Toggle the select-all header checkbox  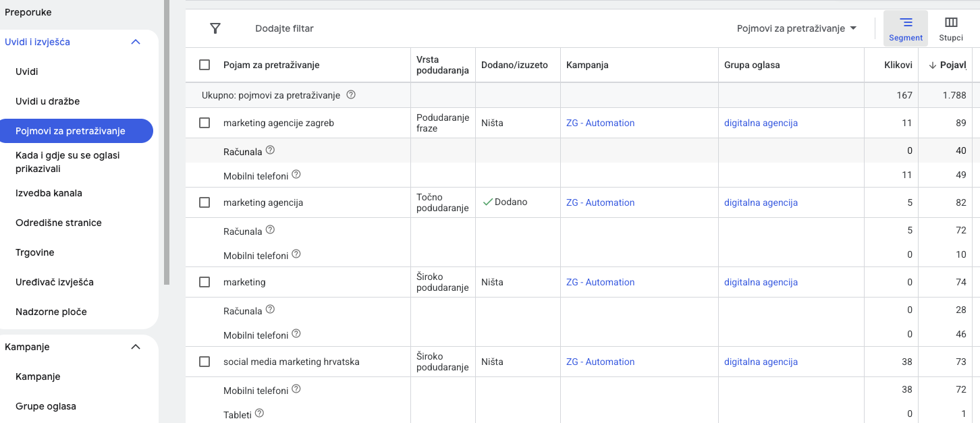pos(205,65)
